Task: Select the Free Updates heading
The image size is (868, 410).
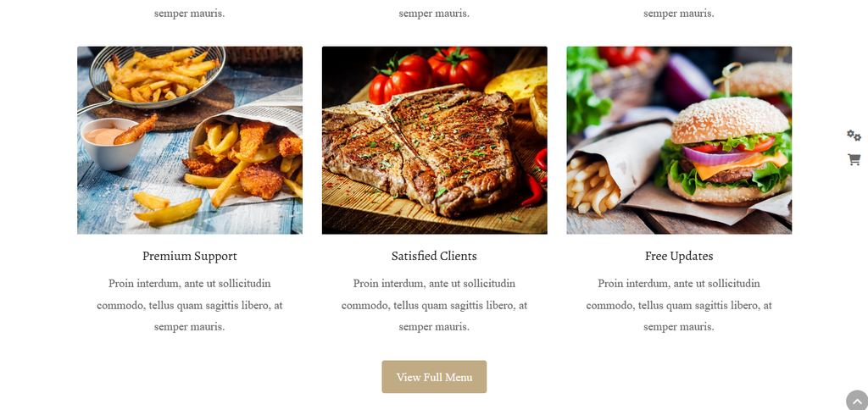Action: [679, 256]
